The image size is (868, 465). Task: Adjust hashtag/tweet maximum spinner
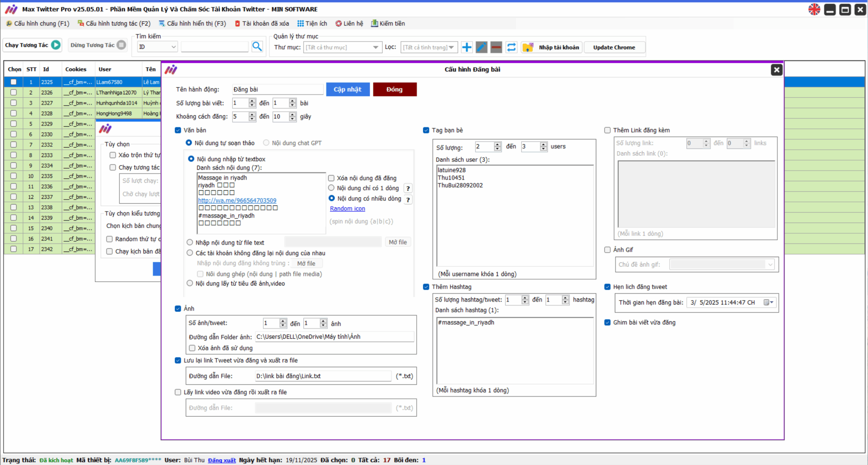click(x=565, y=300)
